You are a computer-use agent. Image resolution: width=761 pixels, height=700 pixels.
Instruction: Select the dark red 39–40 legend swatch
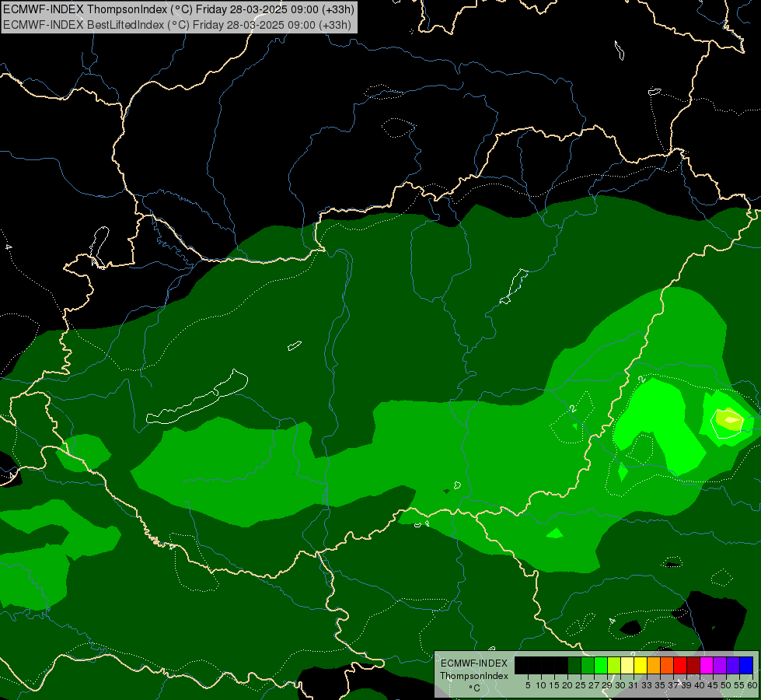click(x=693, y=665)
